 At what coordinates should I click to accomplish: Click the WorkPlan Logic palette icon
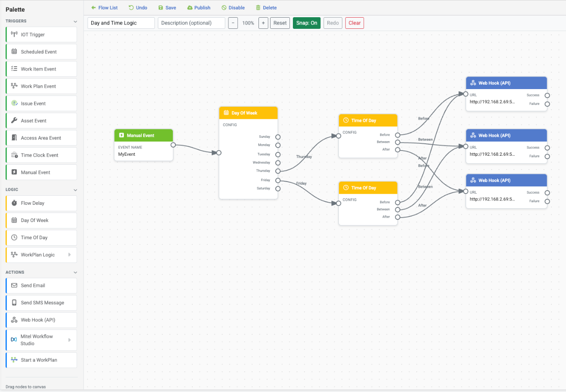[14, 255]
